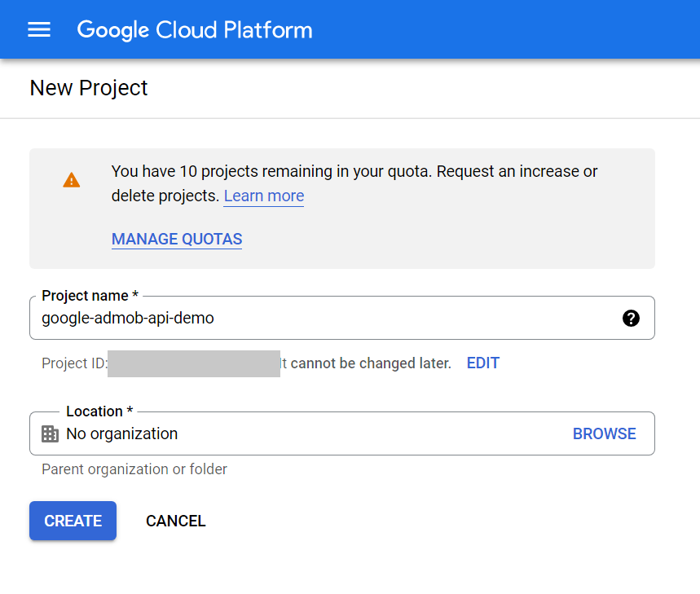Click the quota remaining message text

354,183
